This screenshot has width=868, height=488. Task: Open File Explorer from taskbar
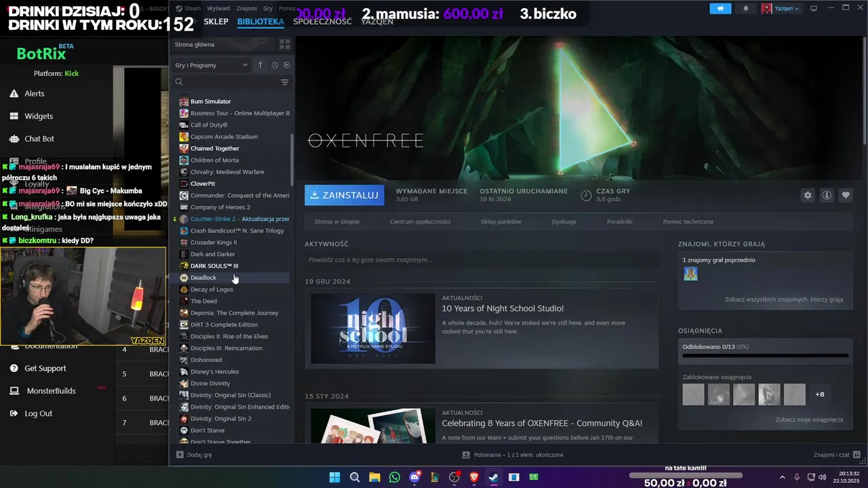coord(374,477)
